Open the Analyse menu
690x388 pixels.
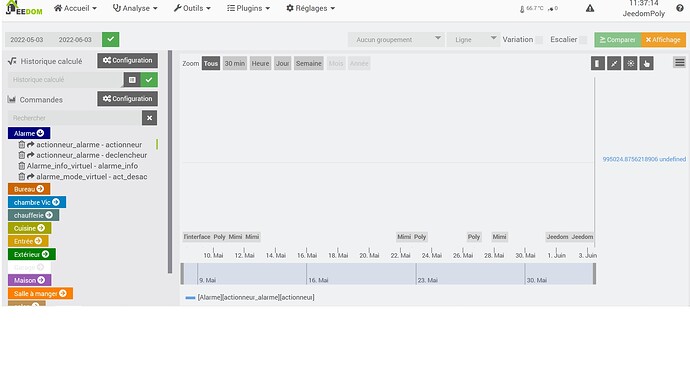click(135, 8)
